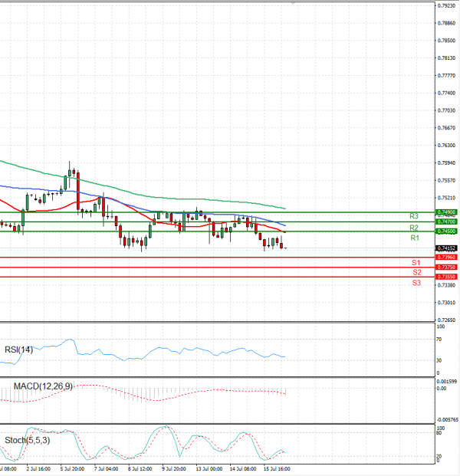Select the current price tag 0.74152
Viewport: 460px width, 476px height.
coord(446,248)
